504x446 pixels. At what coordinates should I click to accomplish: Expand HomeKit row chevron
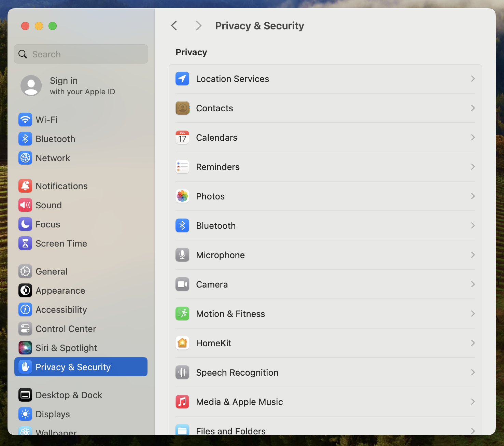(x=473, y=343)
